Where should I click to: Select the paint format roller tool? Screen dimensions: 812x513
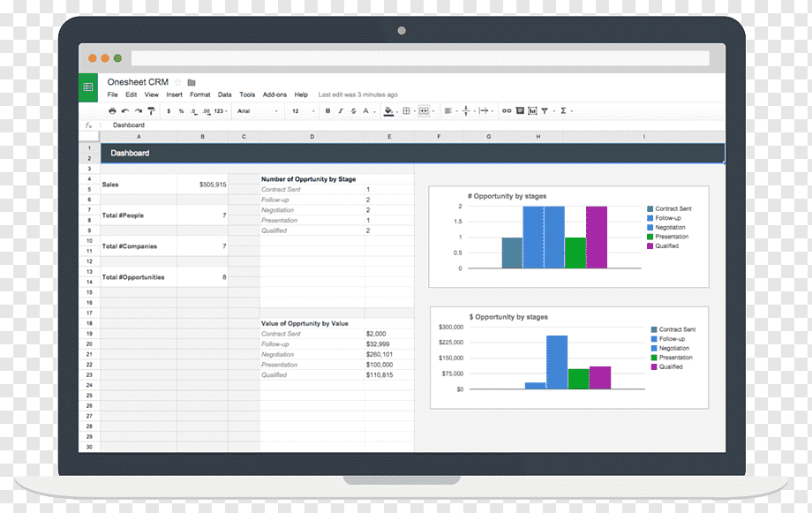pyautogui.click(x=151, y=111)
